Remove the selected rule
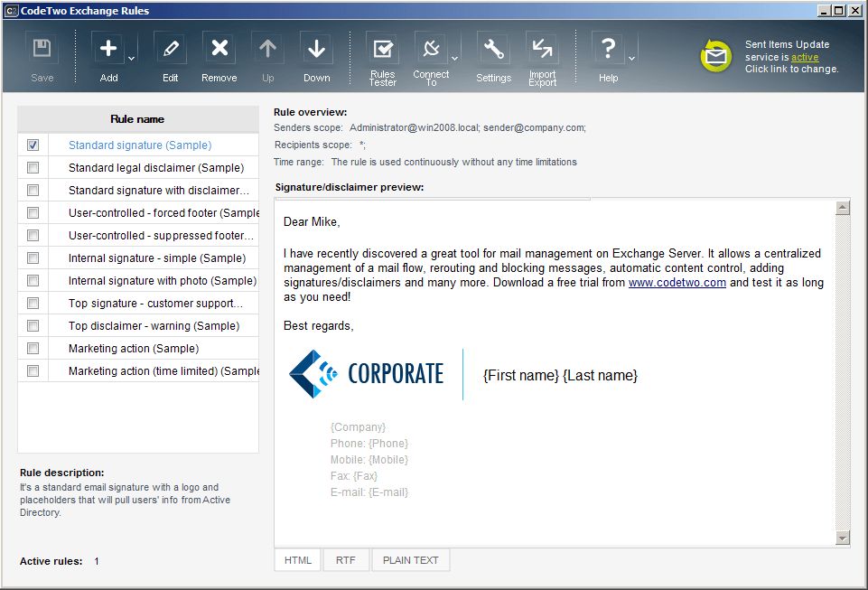The image size is (868, 590). click(219, 48)
